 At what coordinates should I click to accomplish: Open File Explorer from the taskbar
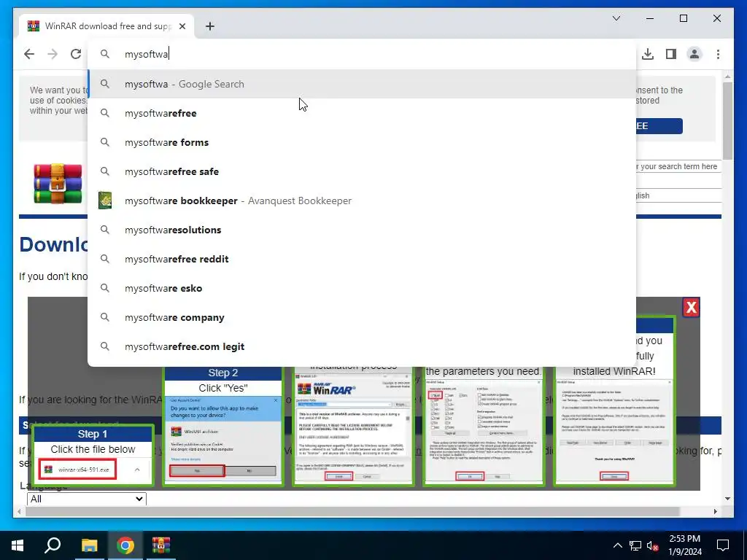pyautogui.click(x=89, y=545)
